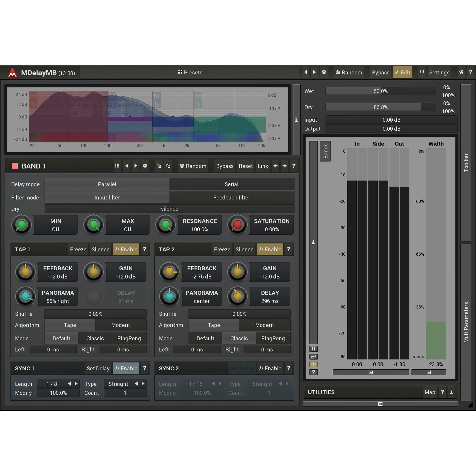Select Serial delay mode
This screenshot has height=476, width=476.
[x=231, y=184]
